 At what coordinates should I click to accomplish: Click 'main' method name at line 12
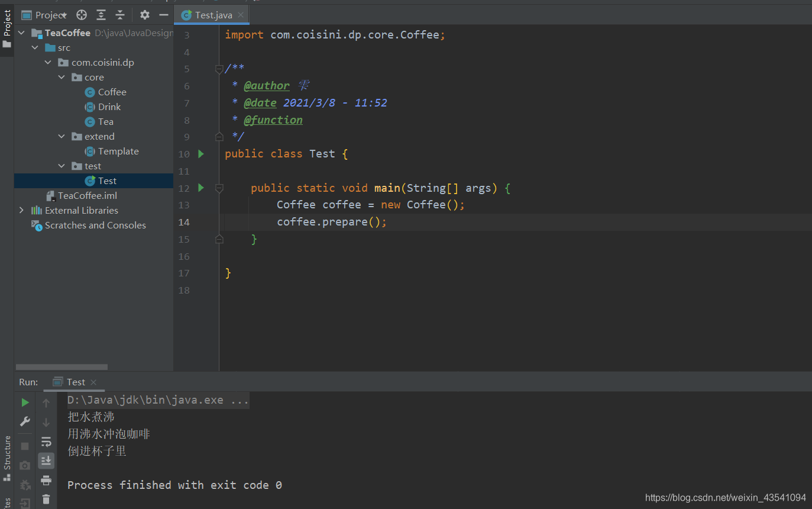click(x=387, y=188)
